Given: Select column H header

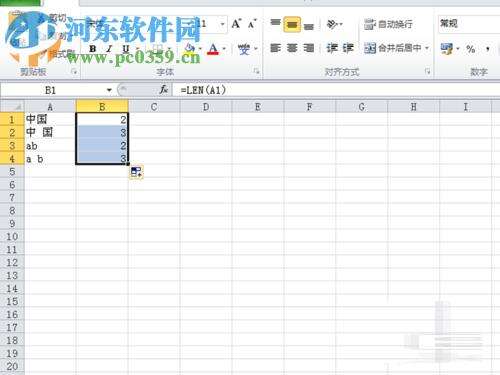Looking at the screenshot, I should pos(414,107).
